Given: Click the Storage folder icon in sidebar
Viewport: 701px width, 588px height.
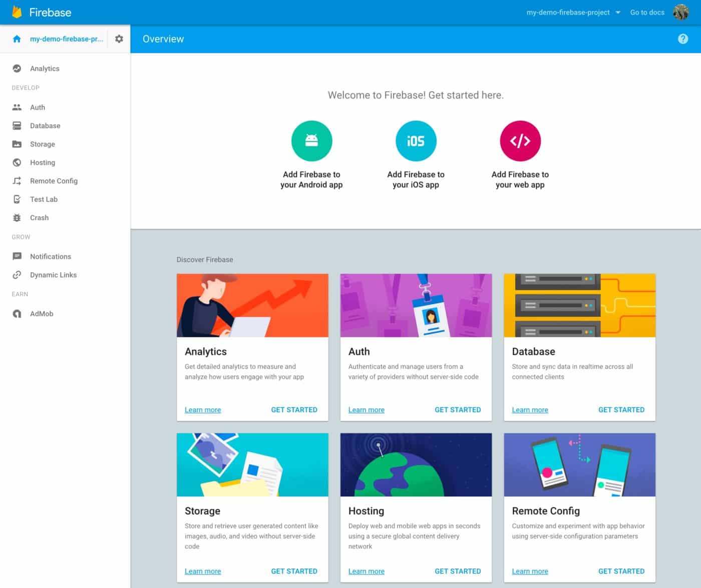Looking at the screenshot, I should pyautogui.click(x=17, y=144).
